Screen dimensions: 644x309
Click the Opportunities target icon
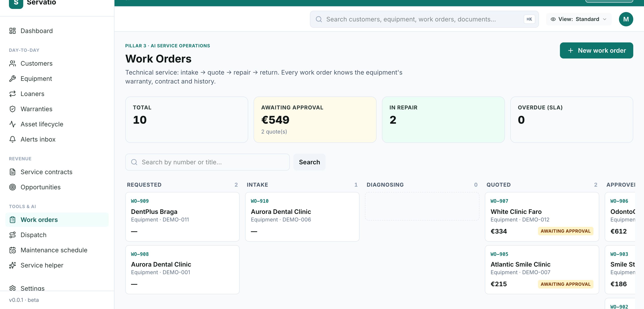coord(13,187)
